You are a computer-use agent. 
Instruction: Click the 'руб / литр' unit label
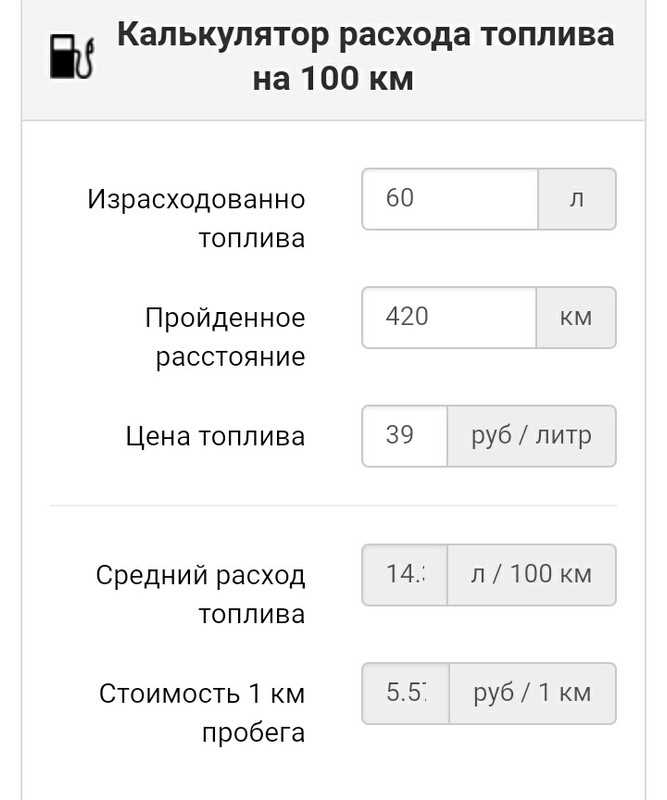pyautogui.click(x=530, y=435)
